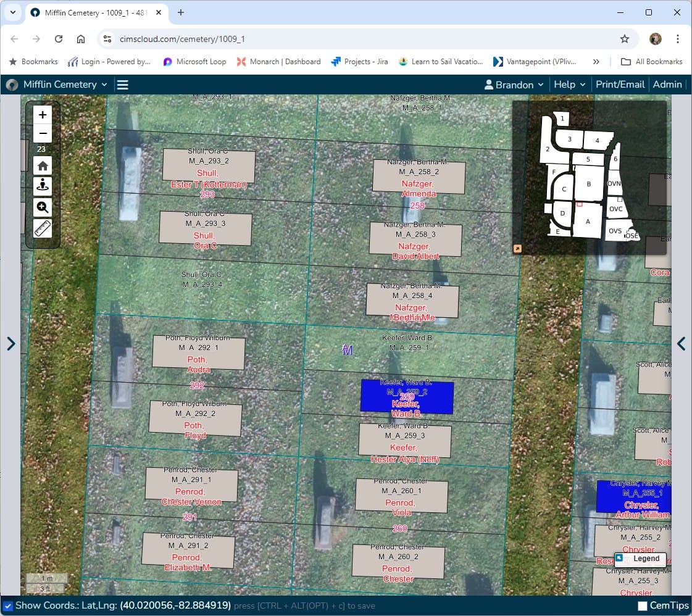Click section B on the overview minimap

click(589, 184)
